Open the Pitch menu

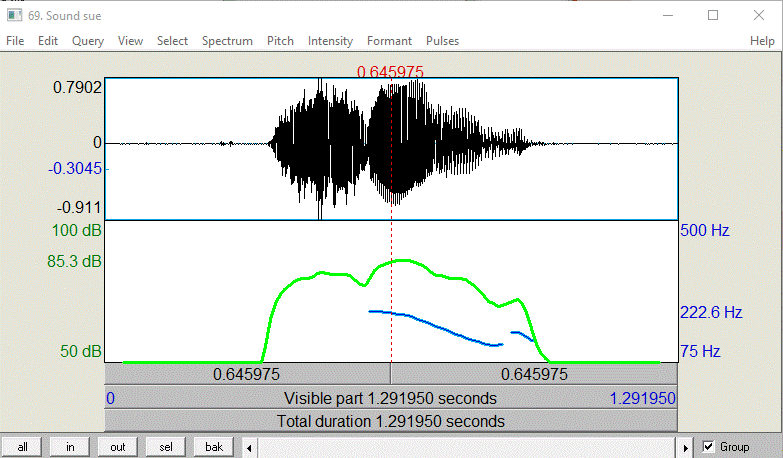click(x=280, y=41)
